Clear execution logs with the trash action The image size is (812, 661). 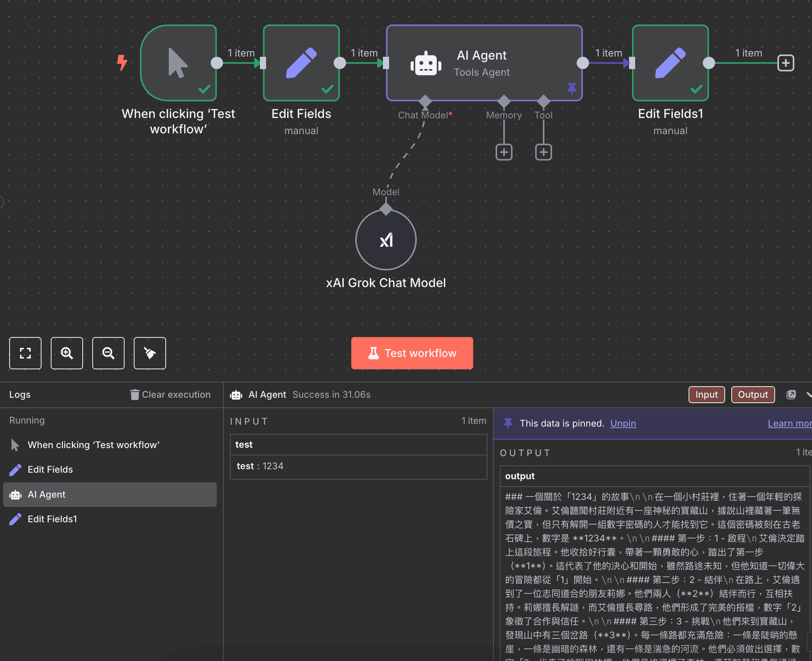click(x=171, y=394)
